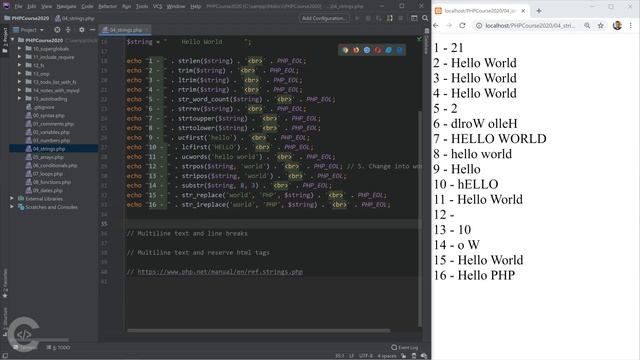Select 03_numbers.php in project tree
This screenshot has width=640, height=360.
[51, 140]
